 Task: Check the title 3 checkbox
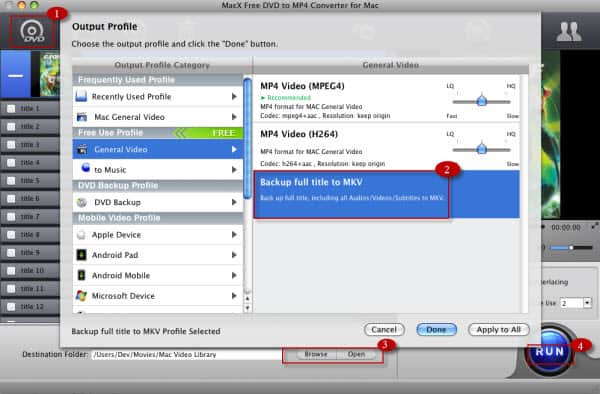pos(11,145)
